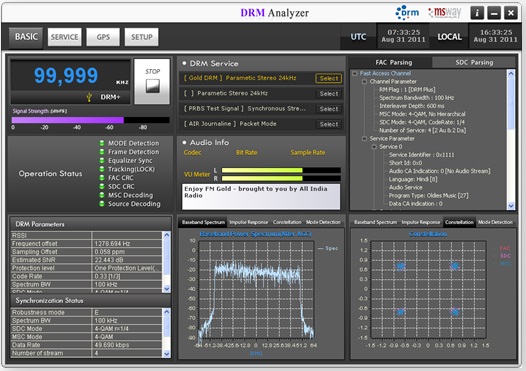Click the FAC CRC status LED
The width and height of the screenshot is (526, 371).
click(x=102, y=178)
